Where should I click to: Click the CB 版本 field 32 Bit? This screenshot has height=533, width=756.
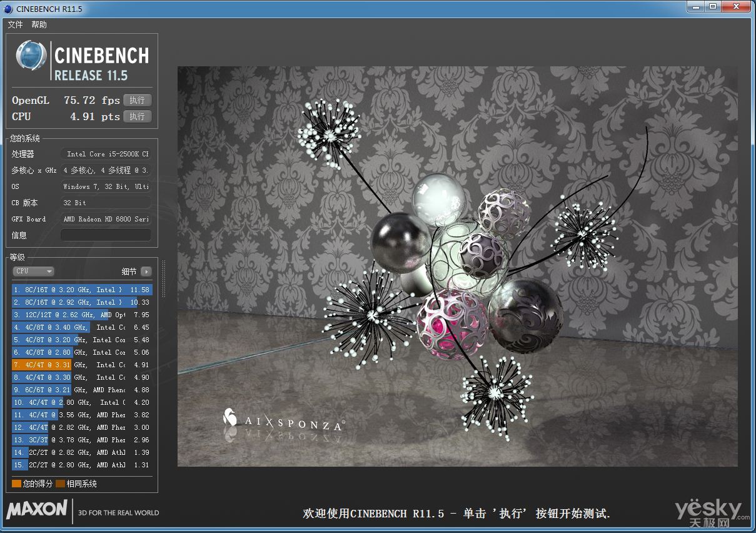(x=106, y=203)
